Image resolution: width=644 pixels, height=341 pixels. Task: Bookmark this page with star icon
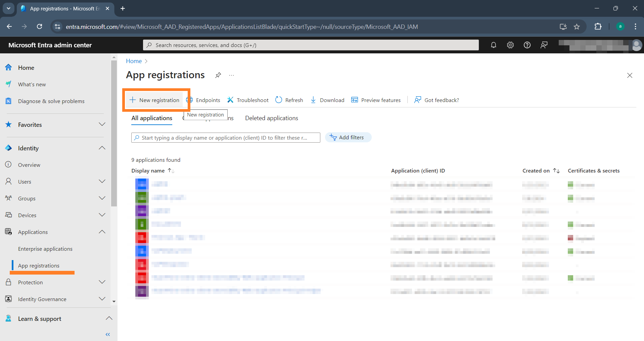[577, 27]
